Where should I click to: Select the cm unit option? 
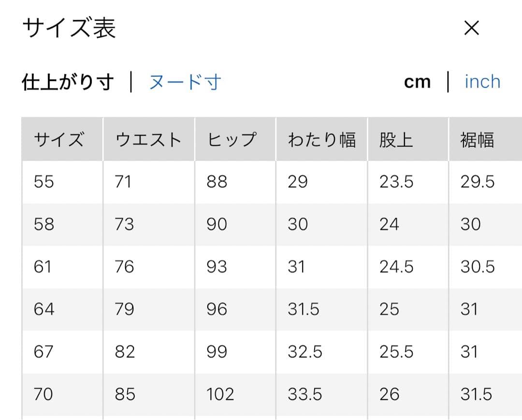coord(417,82)
